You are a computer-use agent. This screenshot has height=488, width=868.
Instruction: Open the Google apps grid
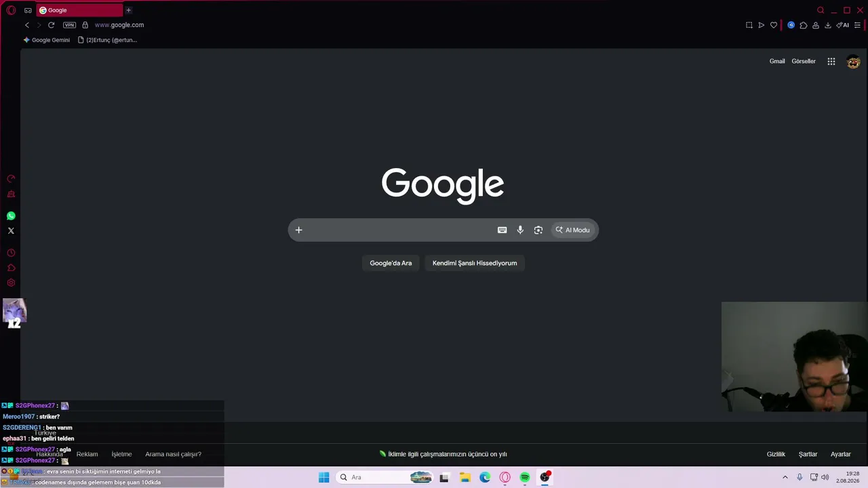point(831,62)
